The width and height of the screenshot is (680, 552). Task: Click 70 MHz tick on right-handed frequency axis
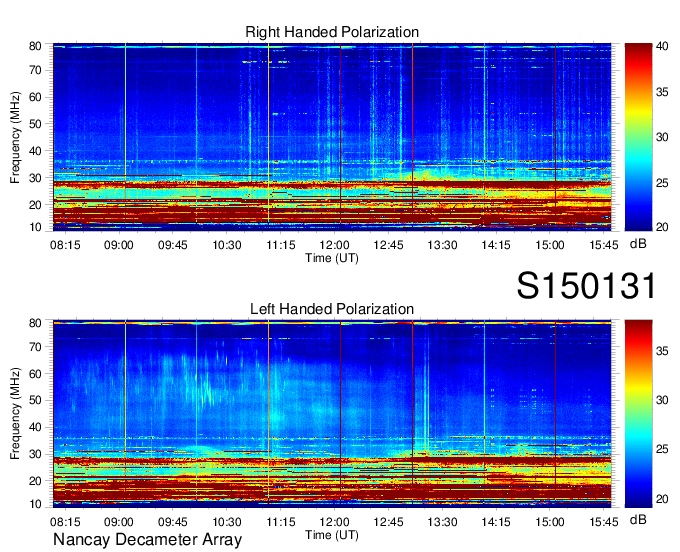[35, 70]
